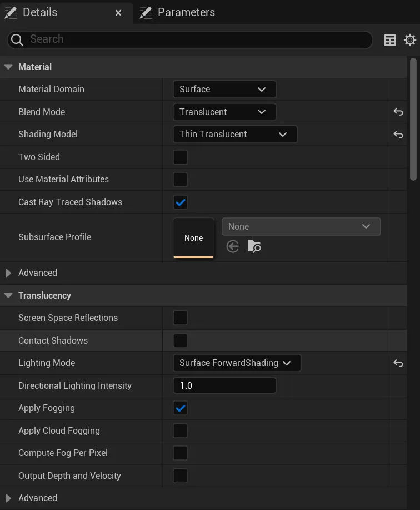Open the Shading Model dropdown
Viewport: 420px width, 510px height.
click(235, 134)
